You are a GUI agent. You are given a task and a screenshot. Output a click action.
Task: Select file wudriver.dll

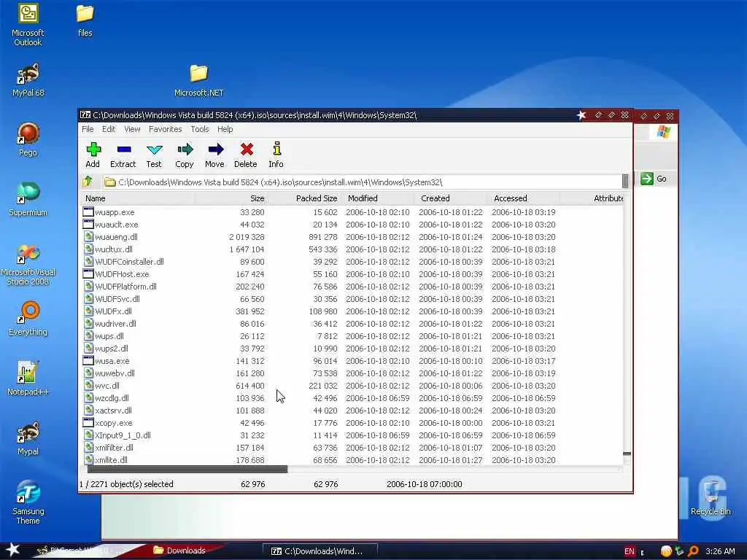[115, 323]
